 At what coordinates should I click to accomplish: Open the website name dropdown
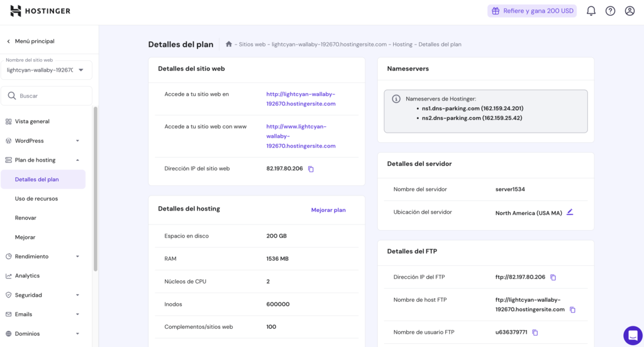(x=48, y=70)
